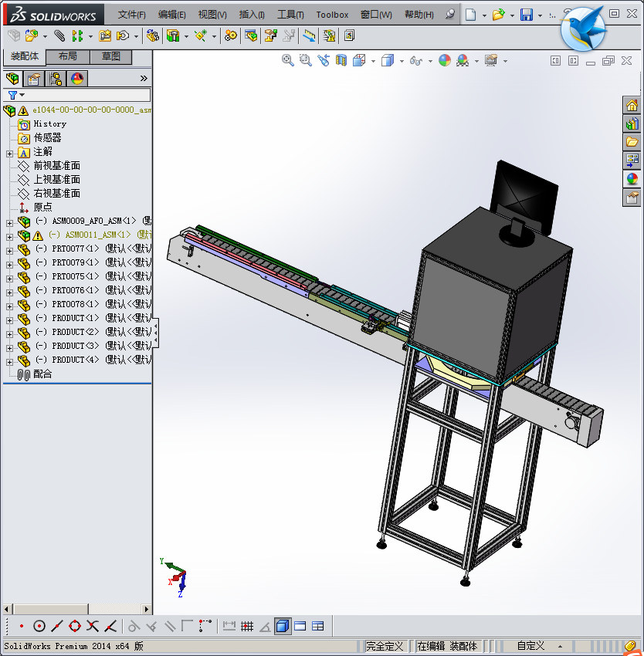Toggle the midpoint snap option
The width and height of the screenshot is (644, 656).
click(57, 626)
